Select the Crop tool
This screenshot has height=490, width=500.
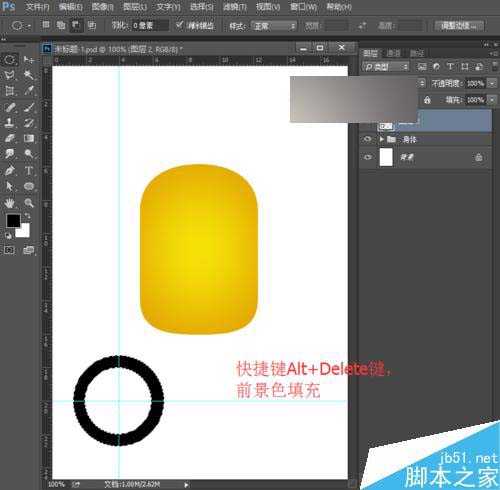click(x=10, y=91)
